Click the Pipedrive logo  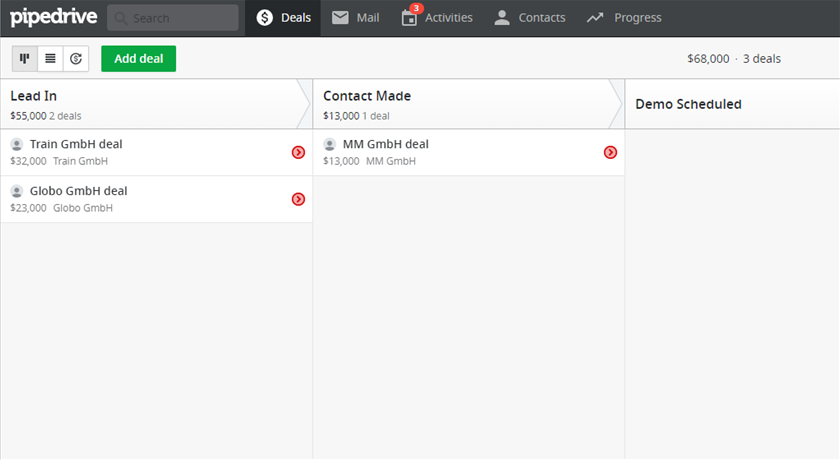pyautogui.click(x=54, y=17)
